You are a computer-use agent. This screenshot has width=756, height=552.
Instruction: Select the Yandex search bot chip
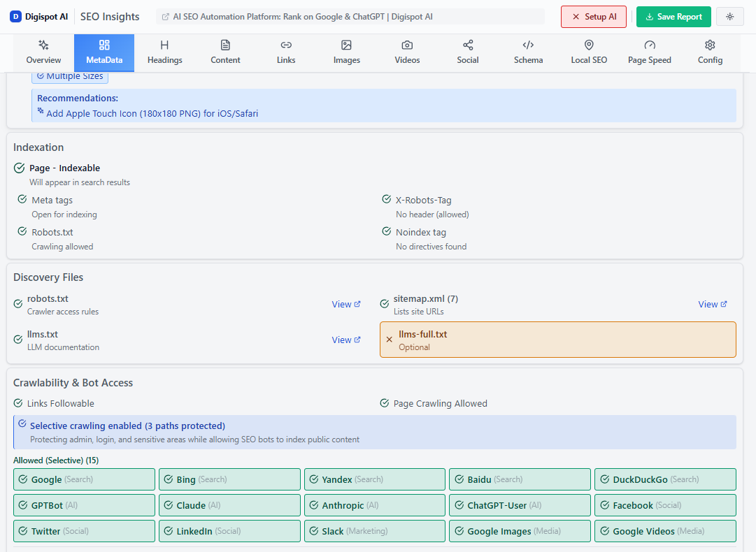click(375, 479)
